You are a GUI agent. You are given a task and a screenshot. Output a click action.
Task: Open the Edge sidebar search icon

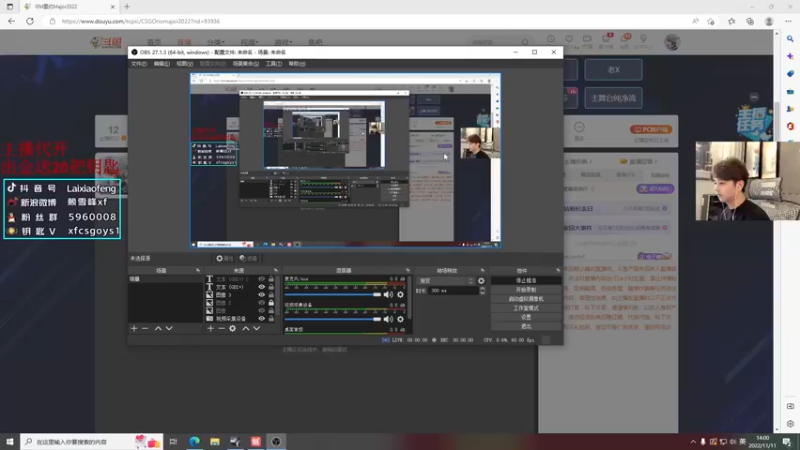[790, 39]
